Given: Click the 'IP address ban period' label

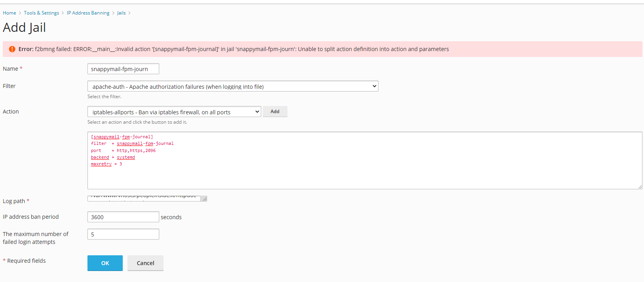Looking at the screenshot, I should click(x=31, y=217).
